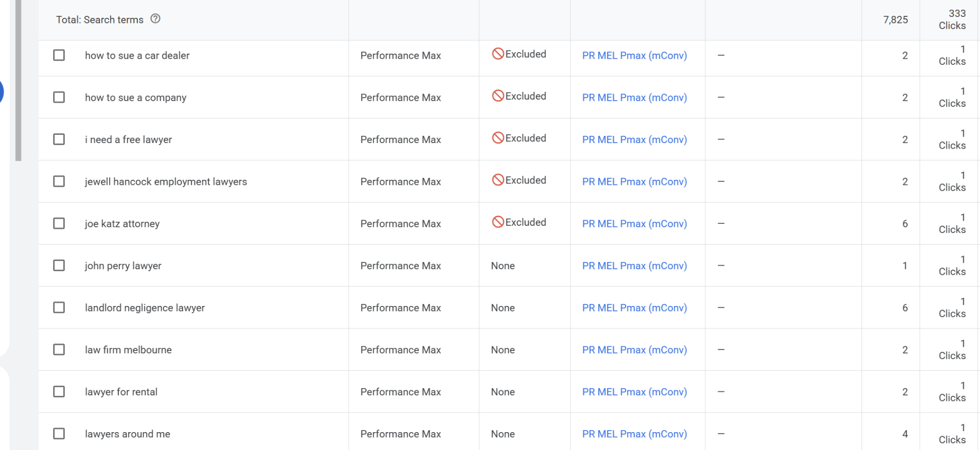Click search term 'law firm melbourne'
Viewport: 980px width, 450px height.
(x=129, y=349)
